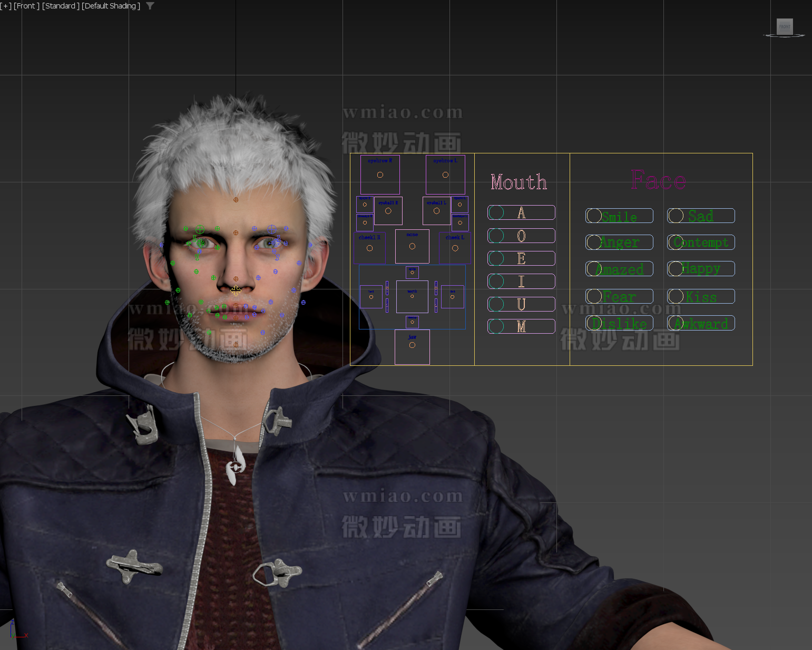The image size is (812, 650).
Task: Select the topmost forehead control point on the face
Action: pyautogui.click(x=236, y=200)
